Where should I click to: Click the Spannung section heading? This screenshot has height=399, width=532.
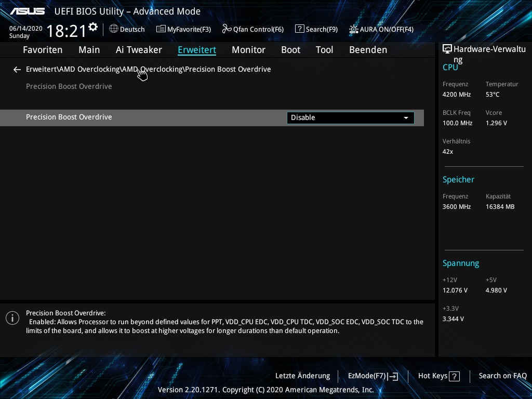(461, 263)
